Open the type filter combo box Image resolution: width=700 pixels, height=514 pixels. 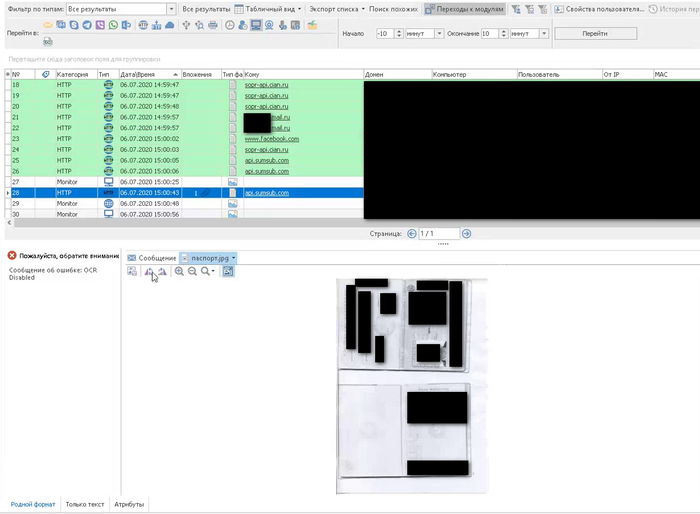pos(121,9)
